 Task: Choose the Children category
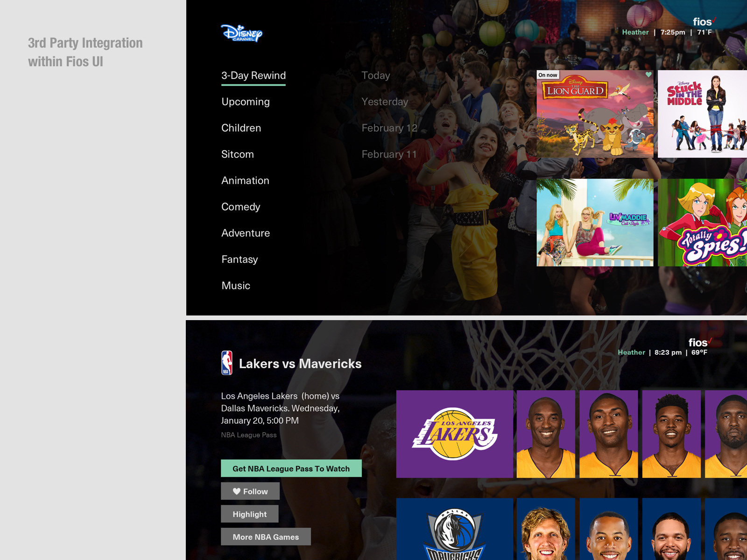(x=241, y=128)
